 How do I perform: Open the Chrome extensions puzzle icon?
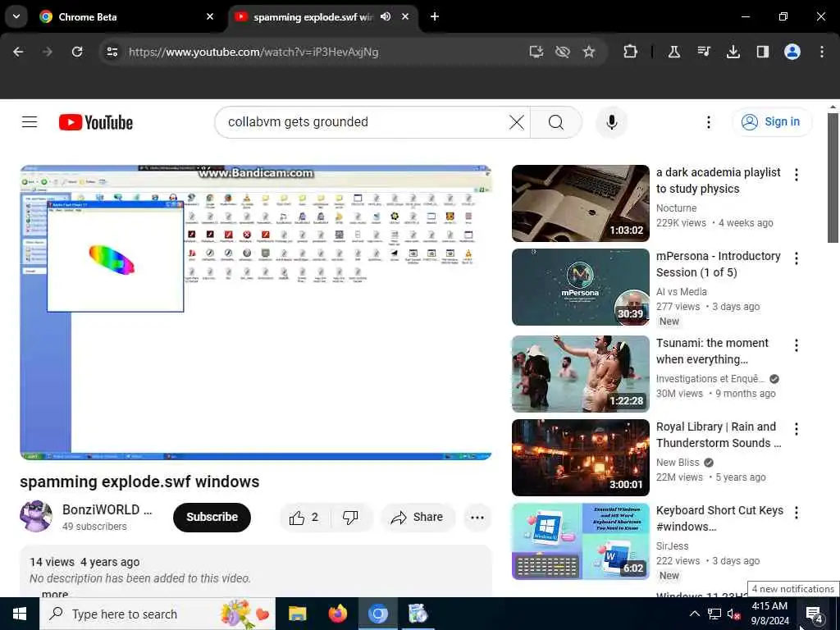(x=631, y=52)
